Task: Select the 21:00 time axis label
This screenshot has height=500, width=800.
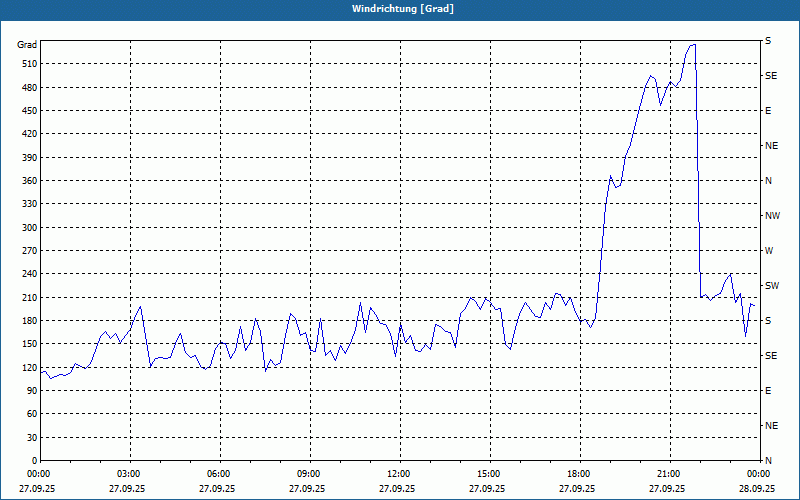Action: (x=668, y=473)
